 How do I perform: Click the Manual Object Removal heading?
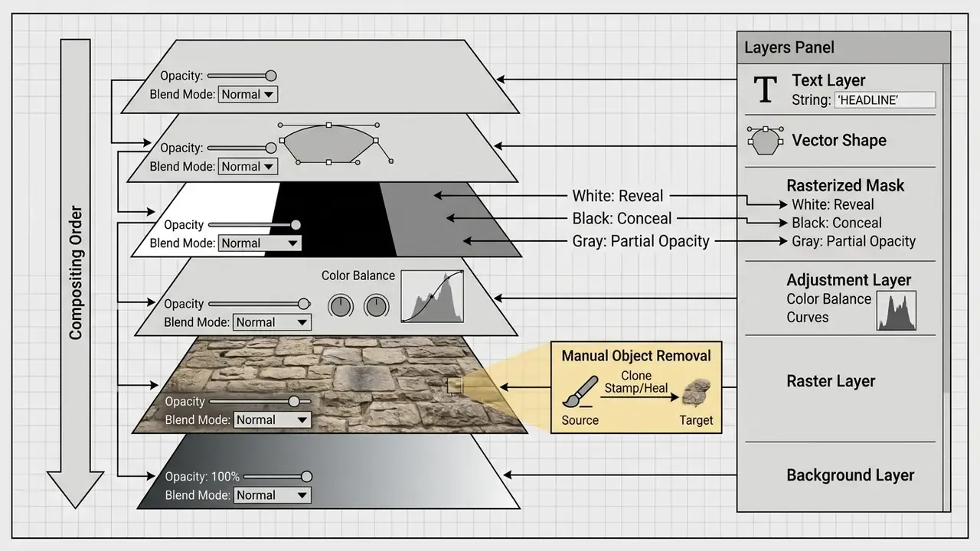[636, 356]
